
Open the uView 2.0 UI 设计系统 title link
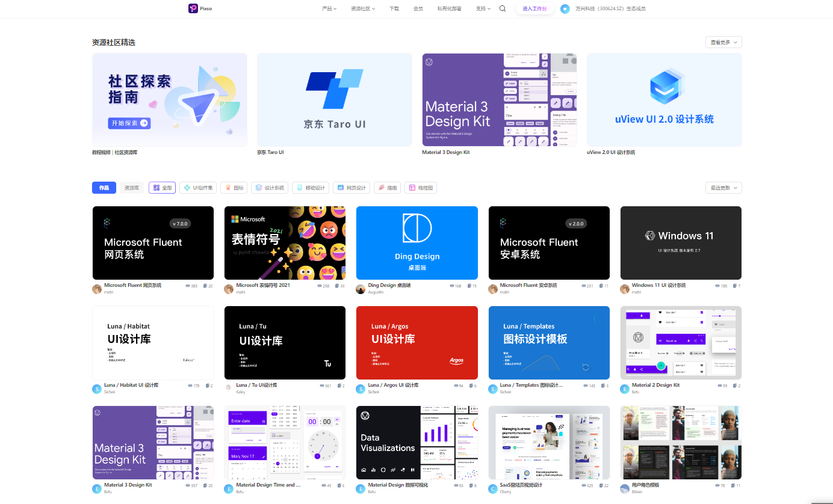(611, 152)
